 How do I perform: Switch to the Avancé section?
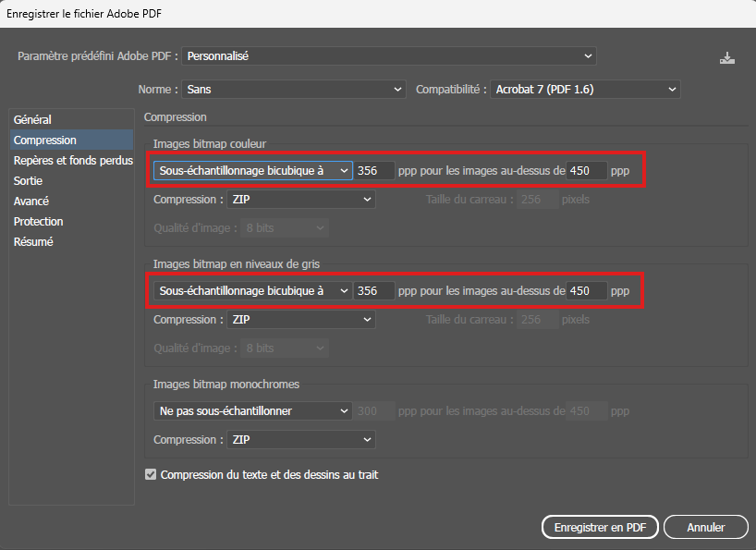(x=31, y=202)
